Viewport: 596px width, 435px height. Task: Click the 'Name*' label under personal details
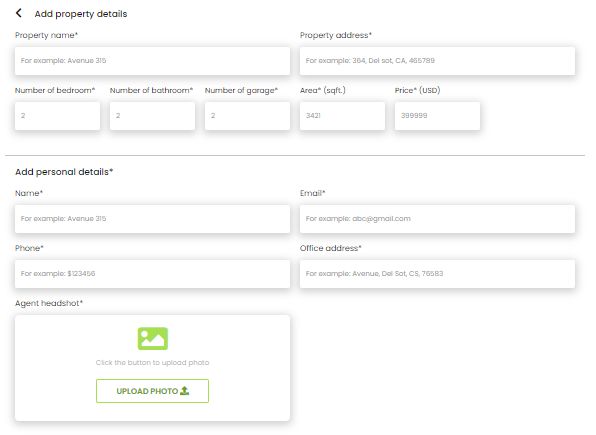(x=29, y=193)
